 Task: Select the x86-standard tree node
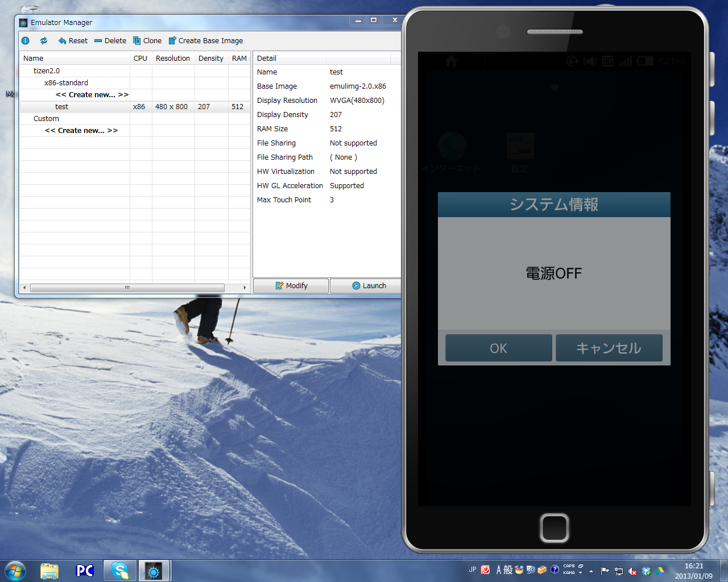coord(66,83)
